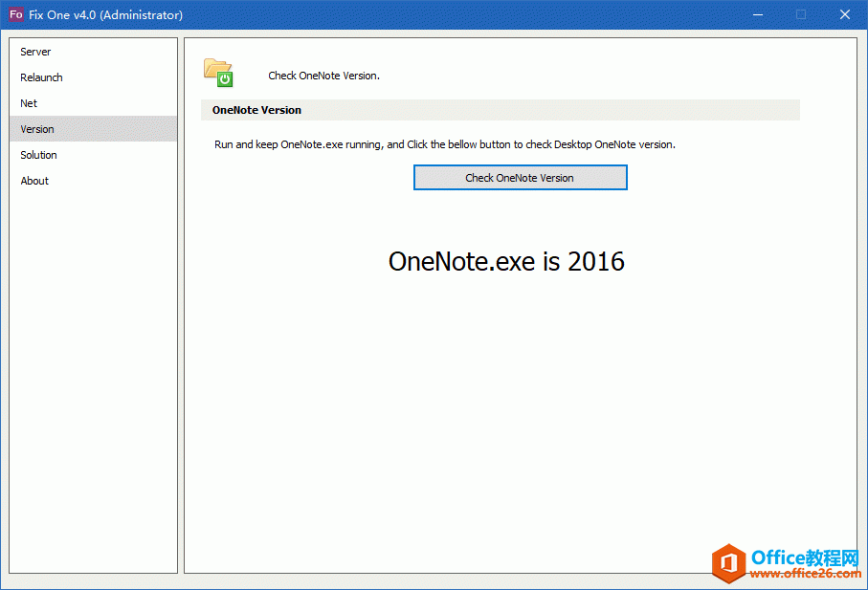Select the Version sidebar entry
868x590 pixels.
[x=36, y=129]
